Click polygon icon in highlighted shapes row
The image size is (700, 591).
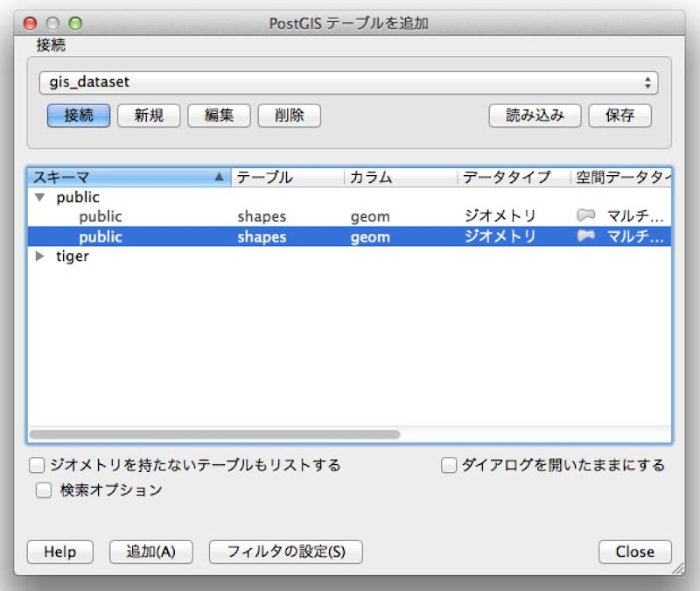coord(585,236)
